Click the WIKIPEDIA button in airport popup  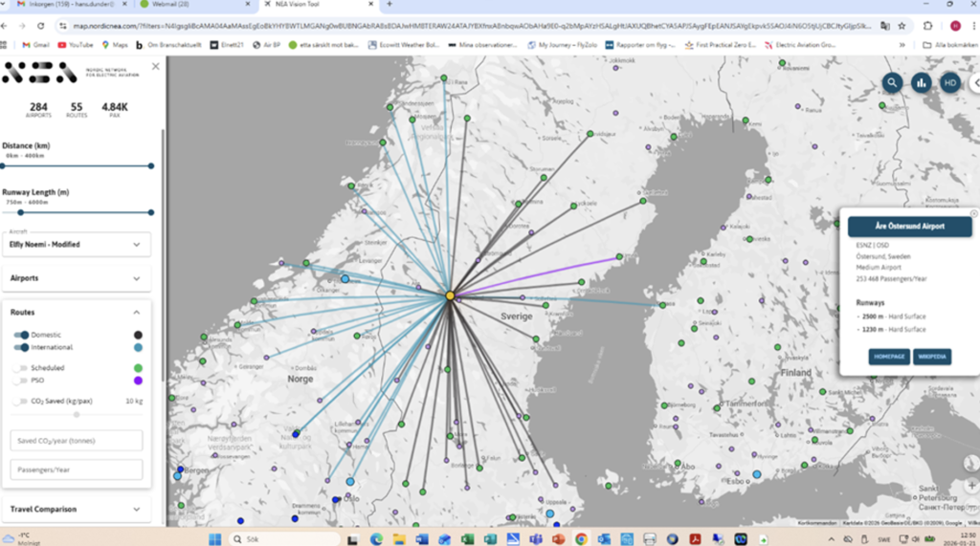[x=931, y=357]
